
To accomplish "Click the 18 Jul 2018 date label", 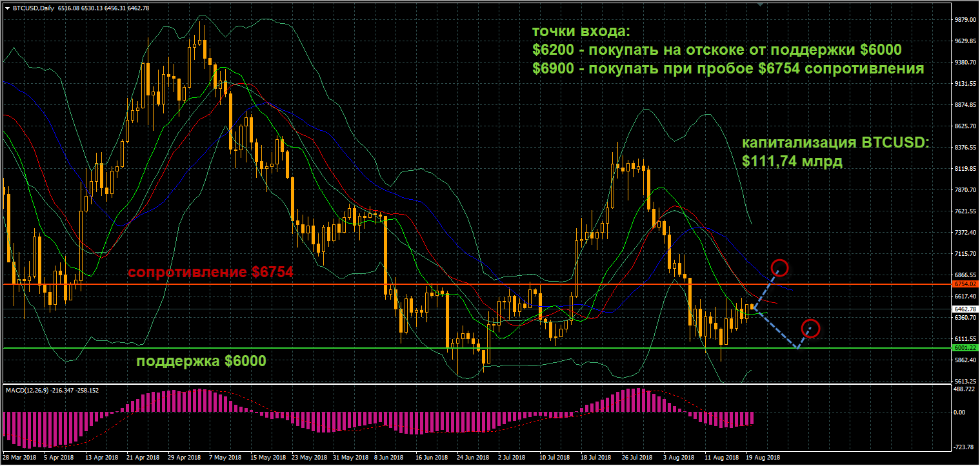I will (596, 458).
